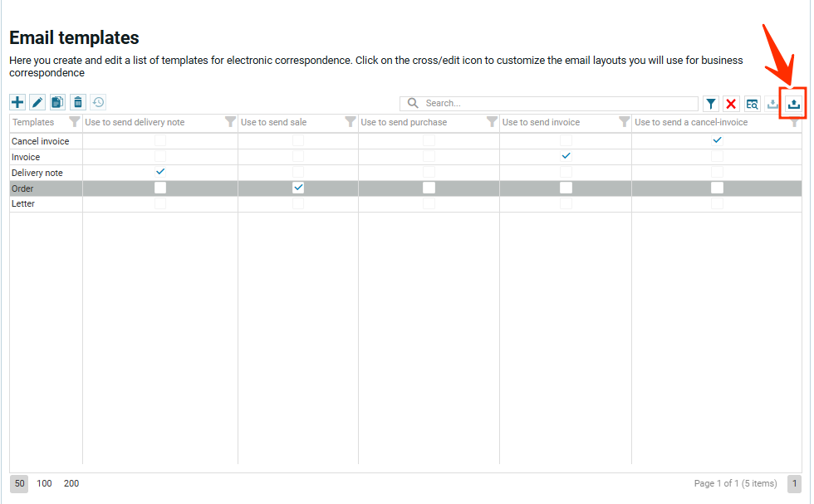Open filter for Use to send sale column
This screenshot has height=504, width=814.
tap(350, 122)
